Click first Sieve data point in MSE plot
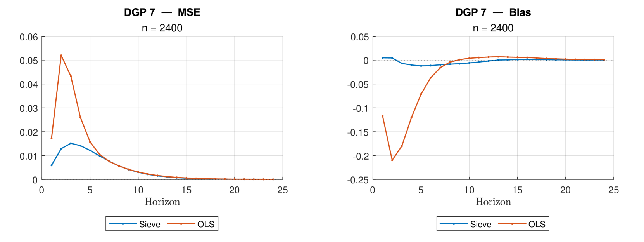The width and height of the screenshot is (644, 242). [x=52, y=165]
